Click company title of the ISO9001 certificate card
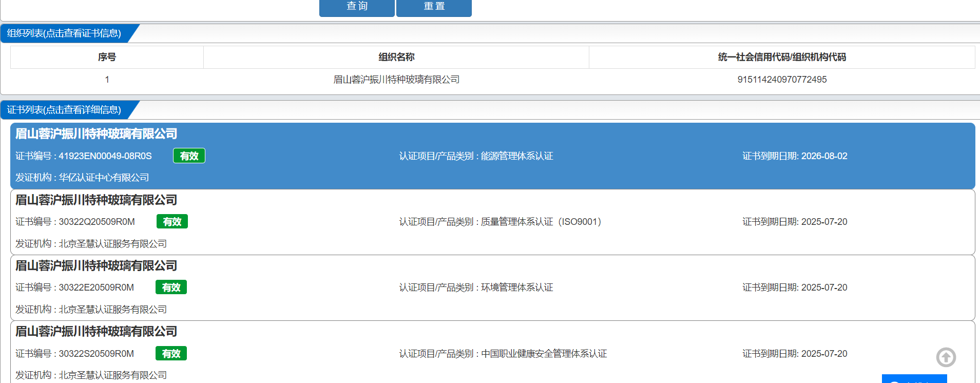The height and width of the screenshot is (383, 980). [x=96, y=200]
